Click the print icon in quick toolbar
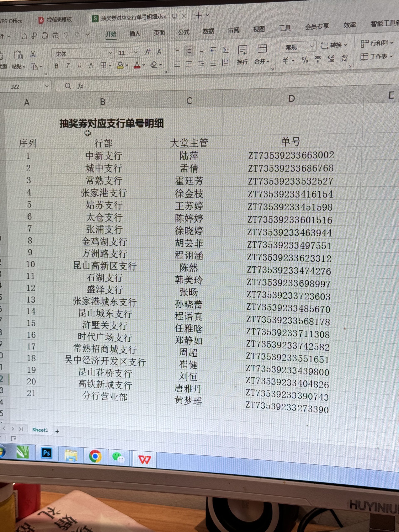 click(45, 36)
